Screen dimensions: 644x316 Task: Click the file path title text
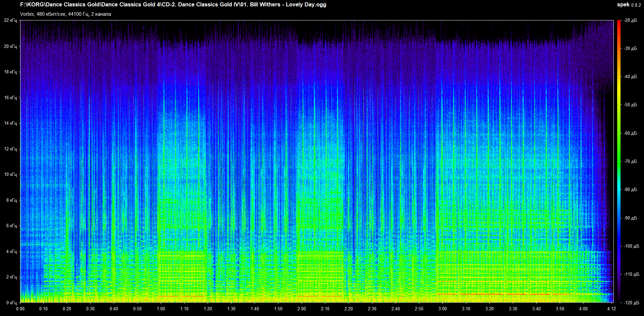173,5
